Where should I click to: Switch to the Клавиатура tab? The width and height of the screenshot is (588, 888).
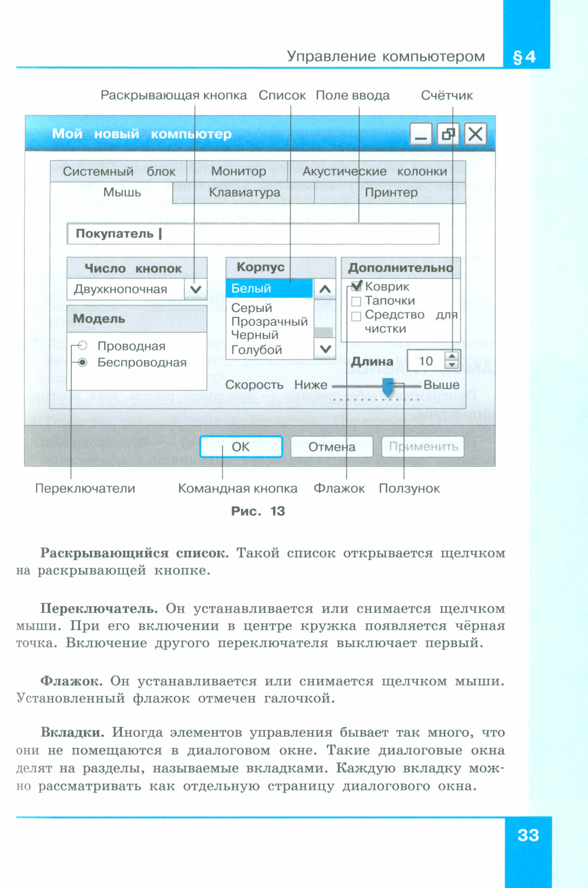pyautogui.click(x=244, y=193)
